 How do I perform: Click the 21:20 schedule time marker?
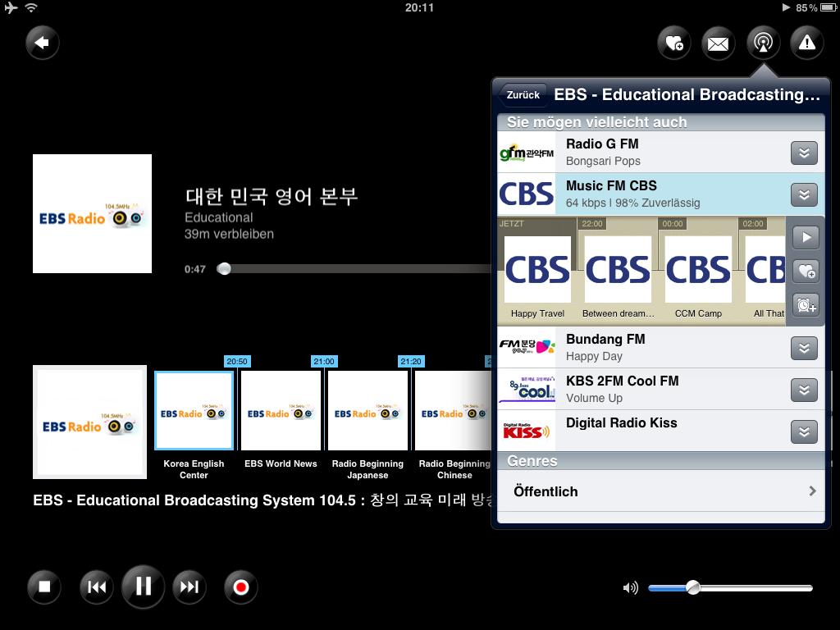(411, 362)
